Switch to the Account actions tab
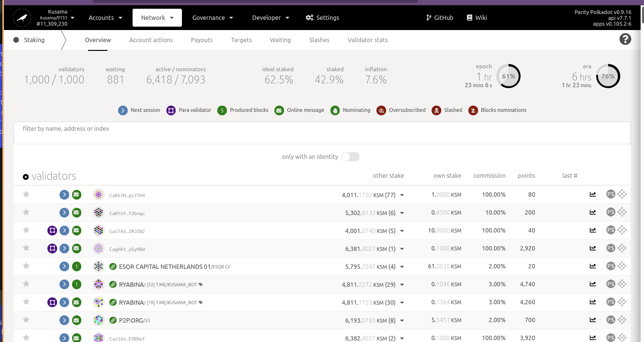The width and height of the screenshot is (644, 342). [151, 40]
